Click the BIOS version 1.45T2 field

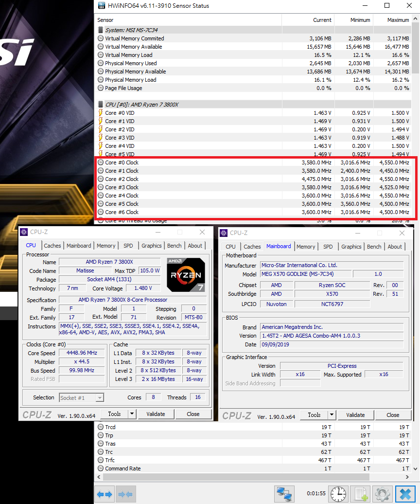click(332, 336)
